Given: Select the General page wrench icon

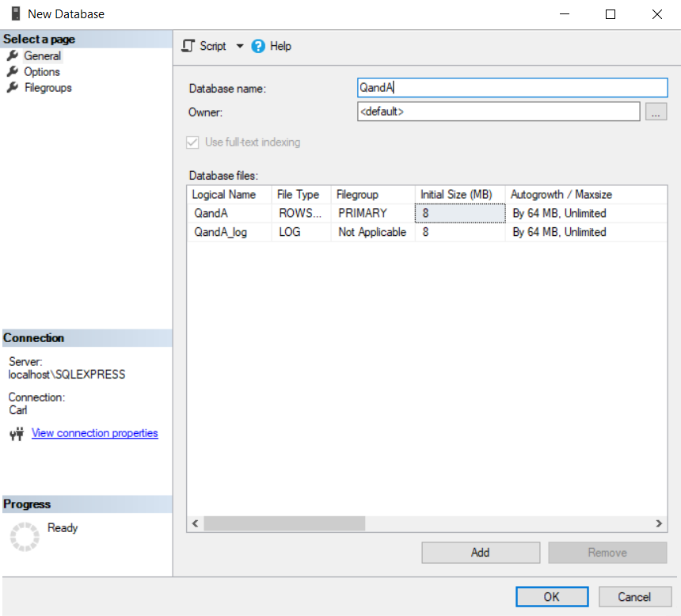Looking at the screenshot, I should coord(12,56).
